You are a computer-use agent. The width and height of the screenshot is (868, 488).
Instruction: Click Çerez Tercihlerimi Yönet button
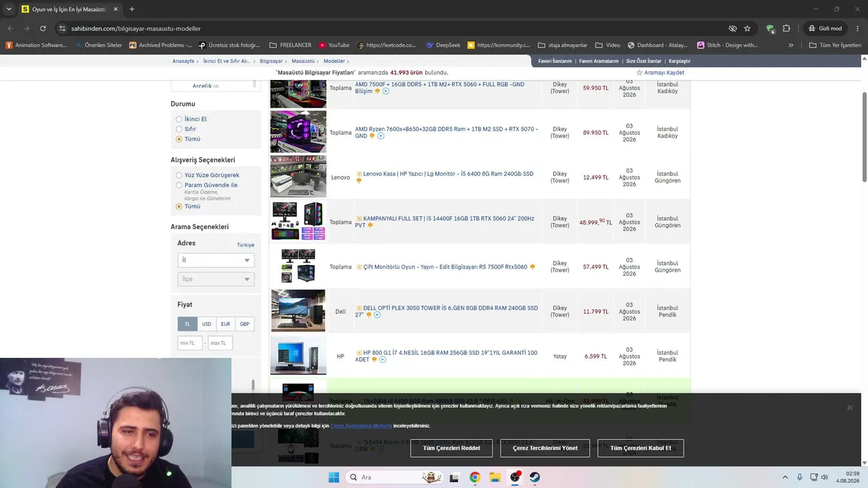[545, 448]
